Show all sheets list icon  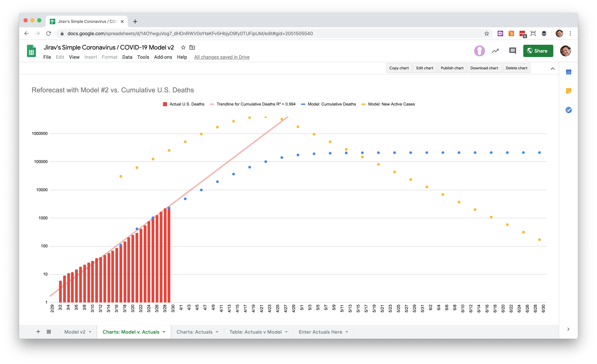[x=49, y=332]
